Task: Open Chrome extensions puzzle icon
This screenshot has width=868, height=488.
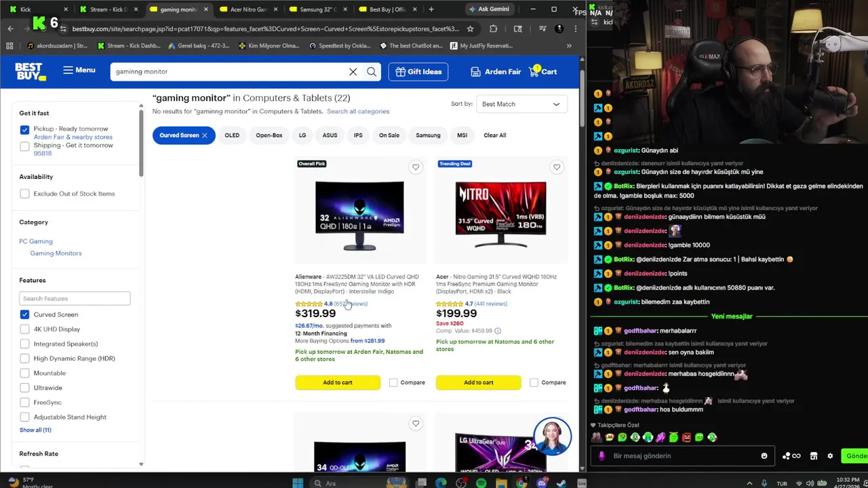Action: click(493, 28)
